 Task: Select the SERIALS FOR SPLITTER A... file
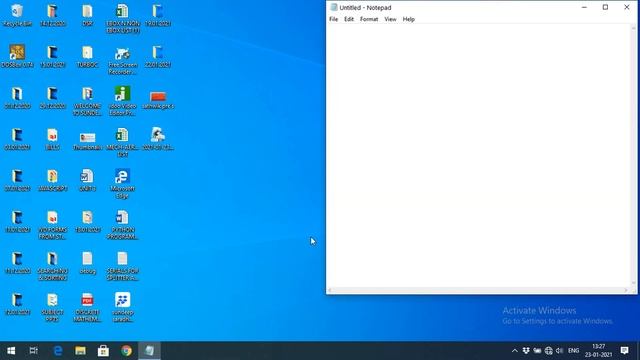tap(122, 266)
